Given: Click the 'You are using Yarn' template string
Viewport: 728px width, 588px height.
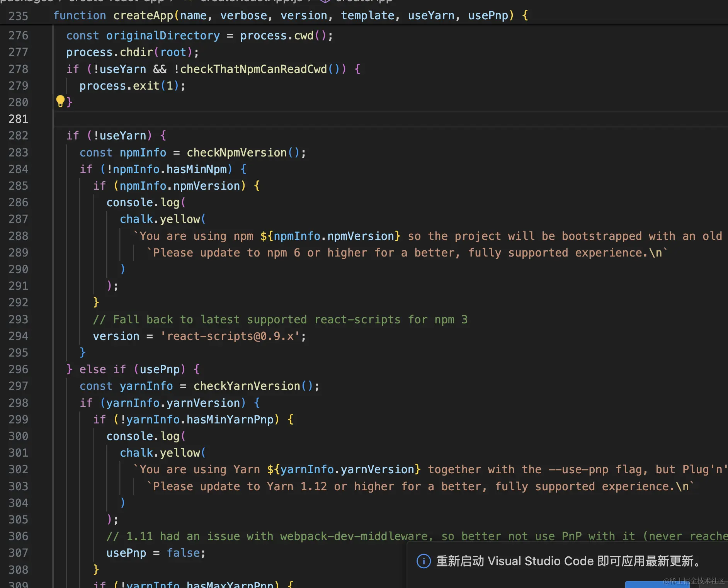Looking at the screenshot, I should pos(430,469).
